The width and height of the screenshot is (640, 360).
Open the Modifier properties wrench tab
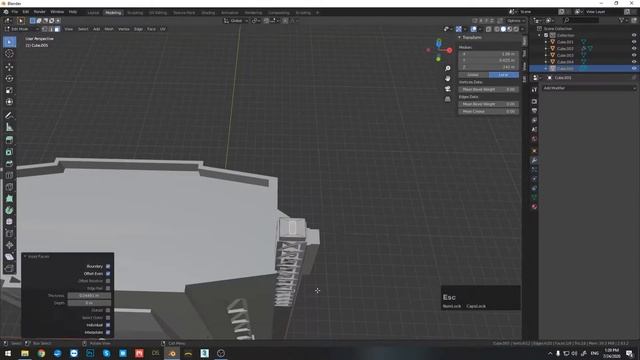coord(534,160)
